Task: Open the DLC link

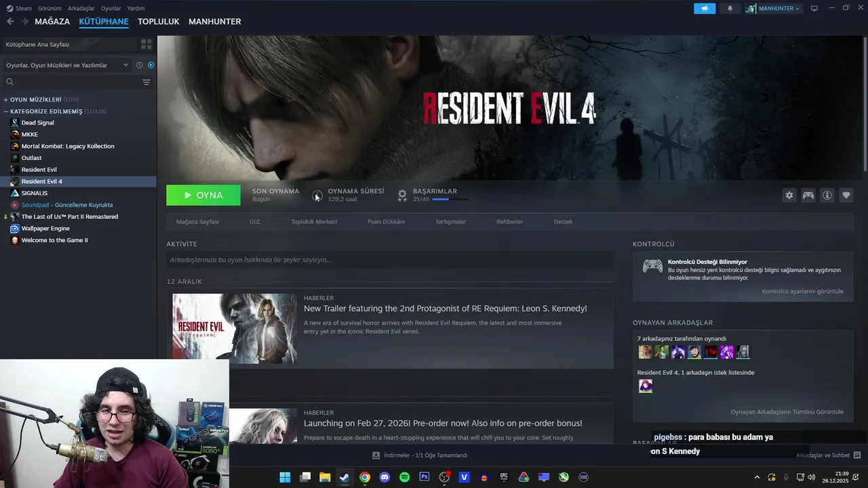Action: (255, 222)
